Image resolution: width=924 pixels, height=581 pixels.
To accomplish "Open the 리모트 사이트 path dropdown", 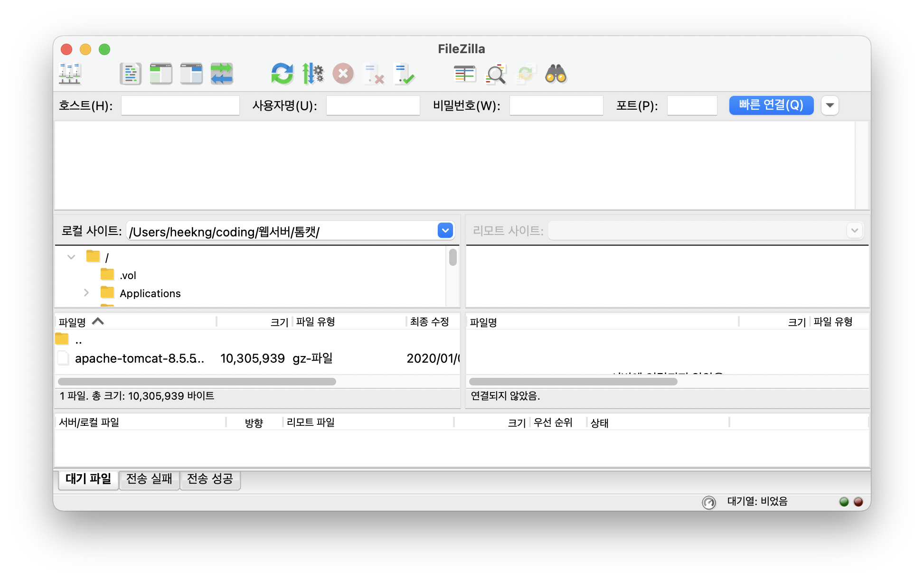I will (x=854, y=231).
